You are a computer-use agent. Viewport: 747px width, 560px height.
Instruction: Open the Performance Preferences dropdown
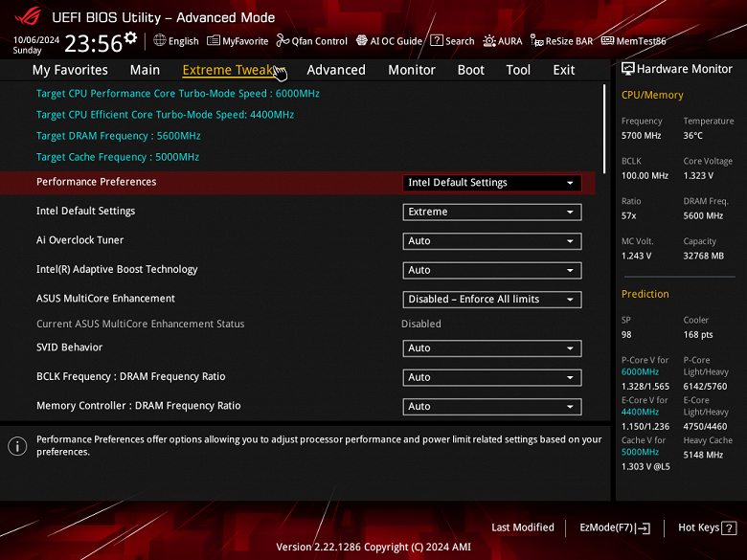(x=491, y=183)
